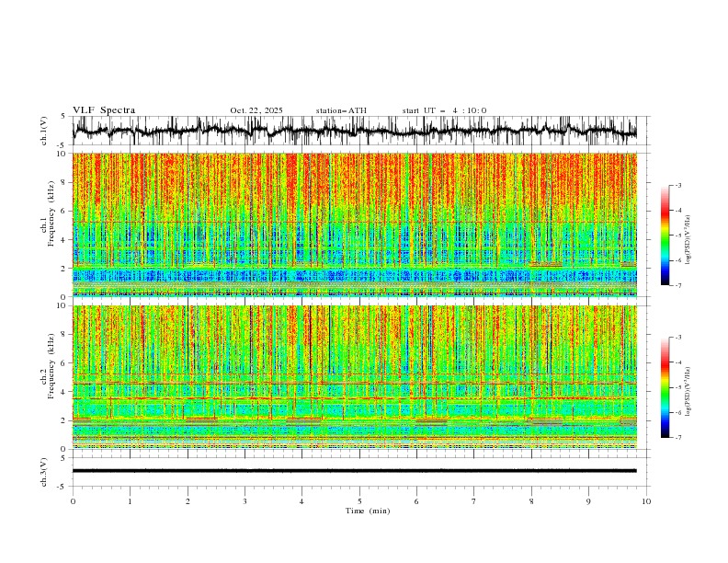
Task: Click the "5" tick on ch.1(V) axis
Action: point(63,116)
